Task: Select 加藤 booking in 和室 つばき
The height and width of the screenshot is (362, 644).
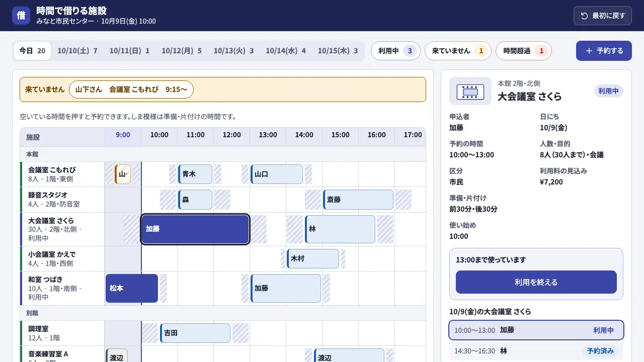Action: 286,288
